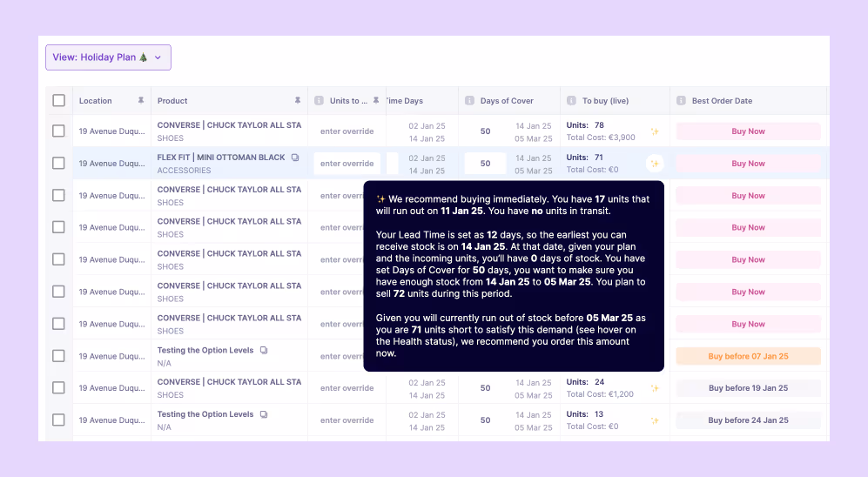
Task: Click info icon beside Best Order Date header
Action: (x=681, y=101)
